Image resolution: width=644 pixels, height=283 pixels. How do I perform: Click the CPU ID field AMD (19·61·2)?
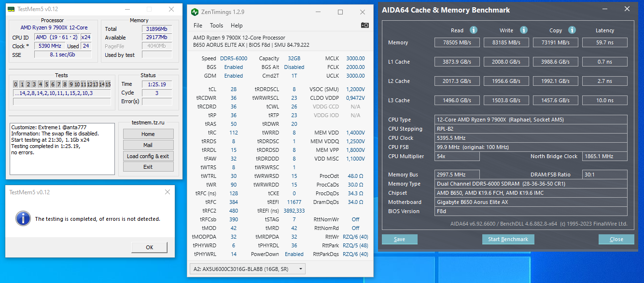click(x=56, y=38)
